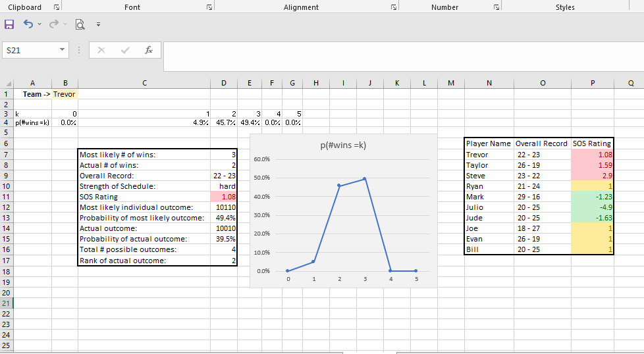This screenshot has width=644, height=354.
Task: Click the Select All corner triangle
Action: (x=8, y=84)
